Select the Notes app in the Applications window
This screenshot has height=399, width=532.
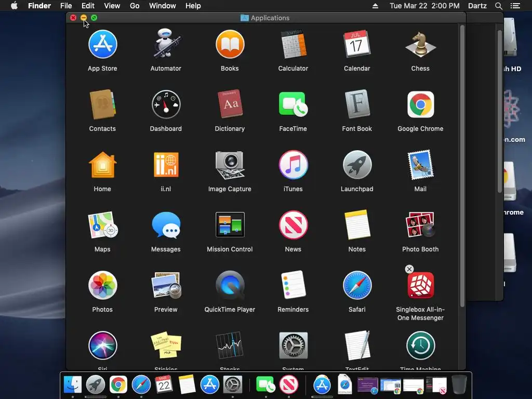[x=357, y=224]
